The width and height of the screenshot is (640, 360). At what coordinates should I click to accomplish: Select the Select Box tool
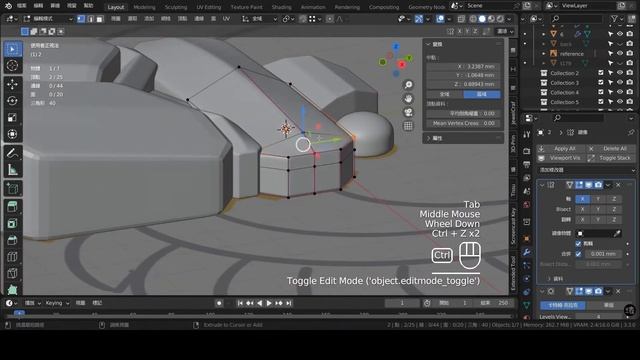[12, 49]
